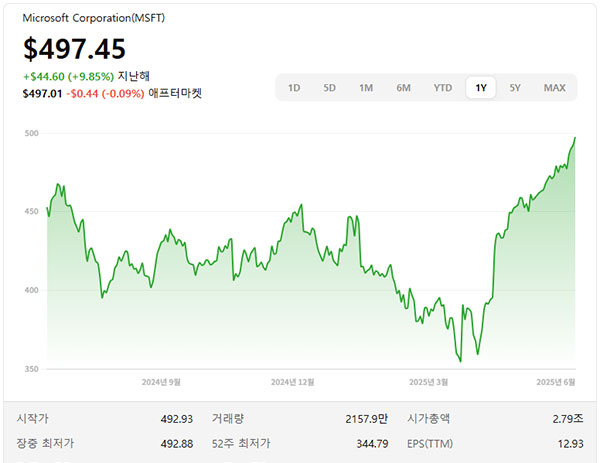Click the EPS(TTM) label

[x=430, y=443]
